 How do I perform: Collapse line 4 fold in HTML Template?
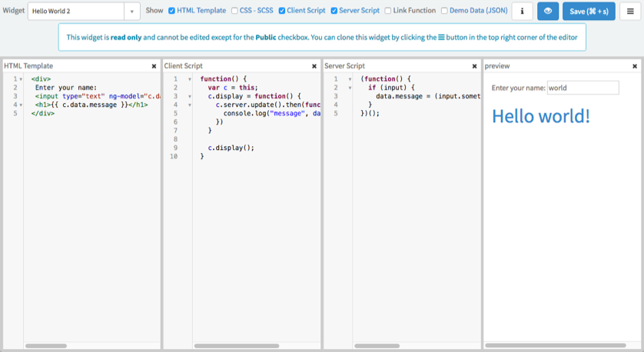[21, 105]
